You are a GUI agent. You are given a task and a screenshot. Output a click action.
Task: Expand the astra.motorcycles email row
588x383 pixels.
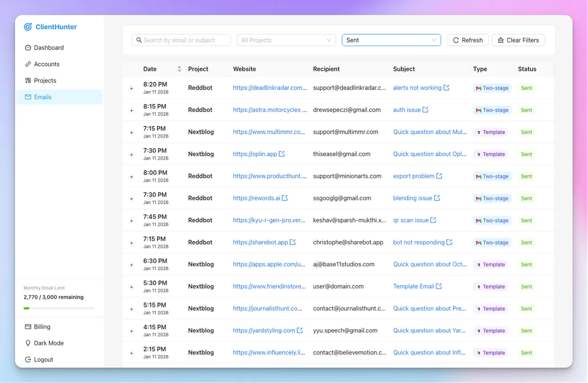(x=131, y=111)
